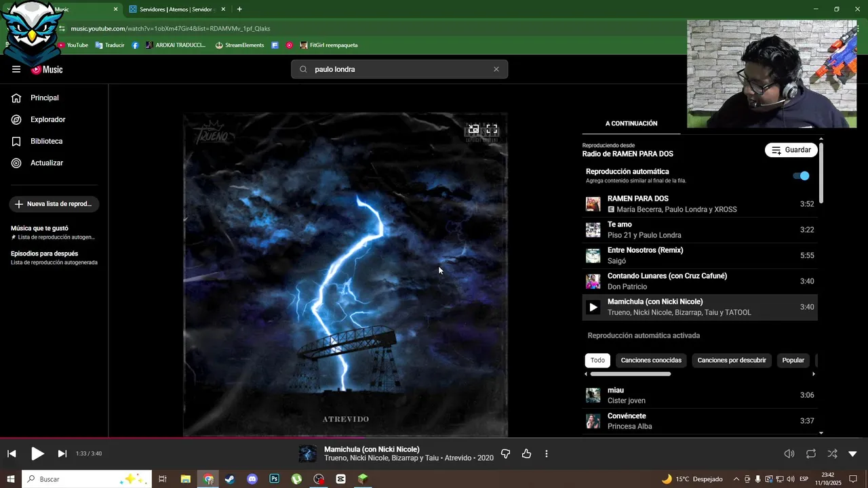The height and width of the screenshot is (488, 868).
Task: Play Contando Lunares in the queue
Action: [700, 281]
